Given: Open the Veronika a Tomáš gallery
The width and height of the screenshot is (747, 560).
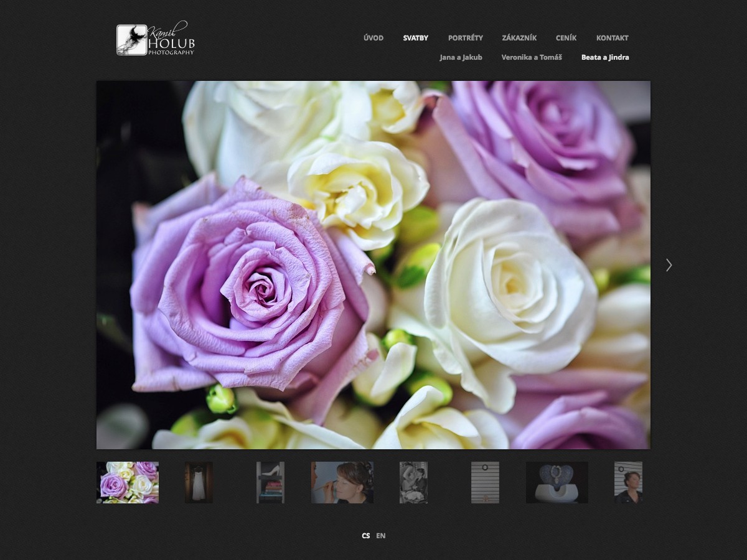Looking at the screenshot, I should point(532,57).
